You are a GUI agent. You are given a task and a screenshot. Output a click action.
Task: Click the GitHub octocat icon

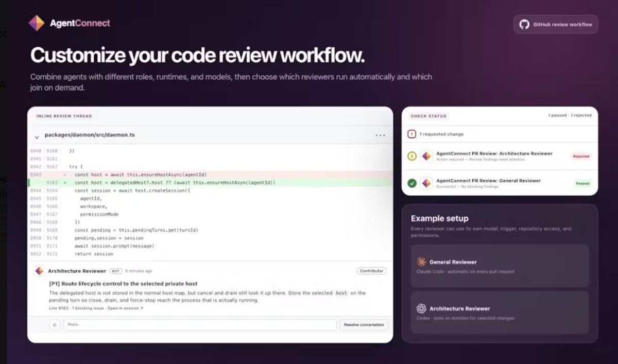point(524,24)
